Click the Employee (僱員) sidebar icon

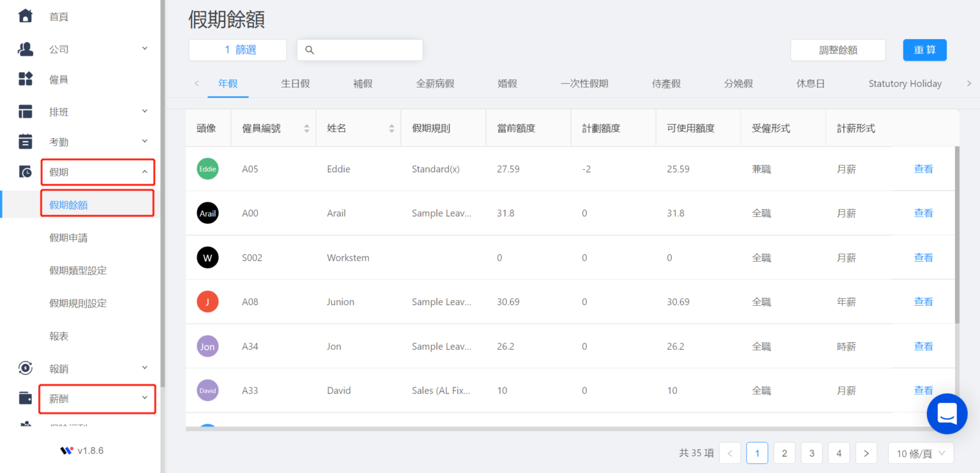[x=25, y=79]
